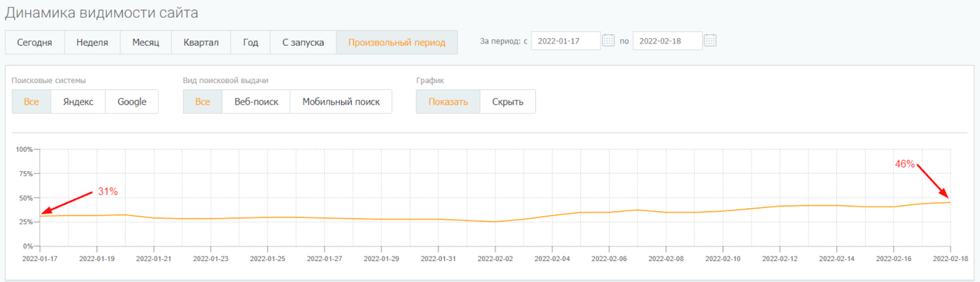Filter search engines by Яндекс
980x282 pixels.
pyautogui.click(x=78, y=102)
